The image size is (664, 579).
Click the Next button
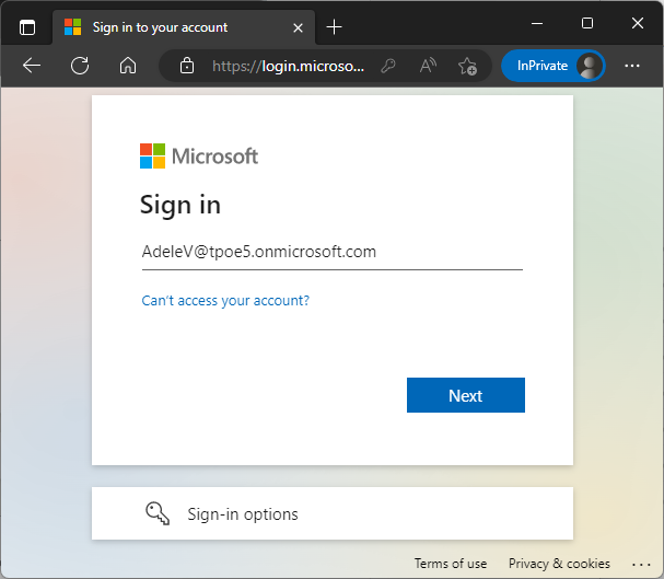pyautogui.click(x=466, y=395)
